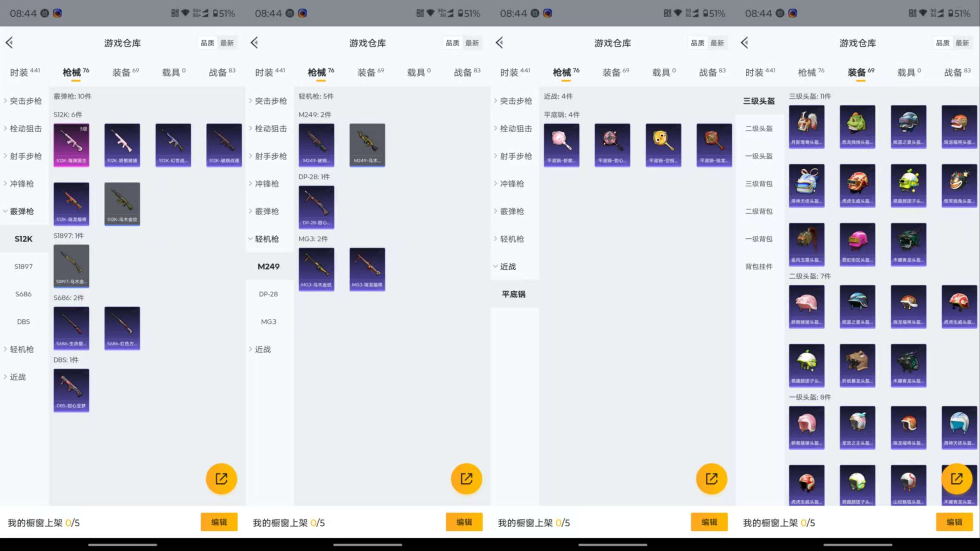Select the S12K-海洋国主 shotgun skin icon

point(71,144)
